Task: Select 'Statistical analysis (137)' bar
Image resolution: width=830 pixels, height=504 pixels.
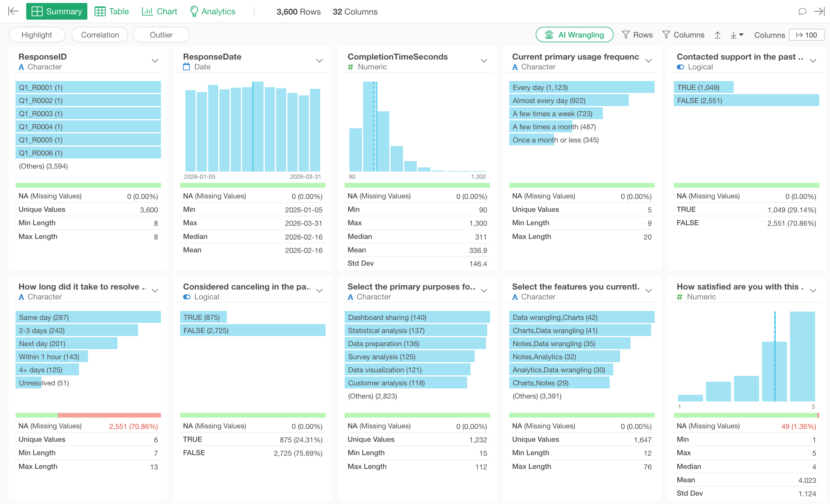Action: click(416, 330)
